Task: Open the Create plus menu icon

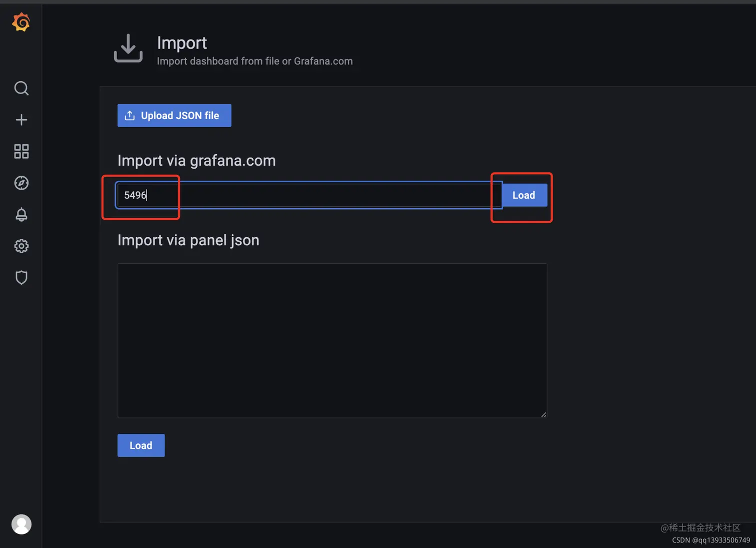Action: 21,120
